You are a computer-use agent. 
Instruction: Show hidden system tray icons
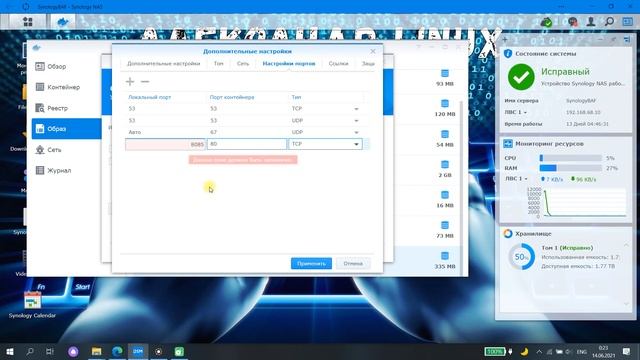(539, 351)
